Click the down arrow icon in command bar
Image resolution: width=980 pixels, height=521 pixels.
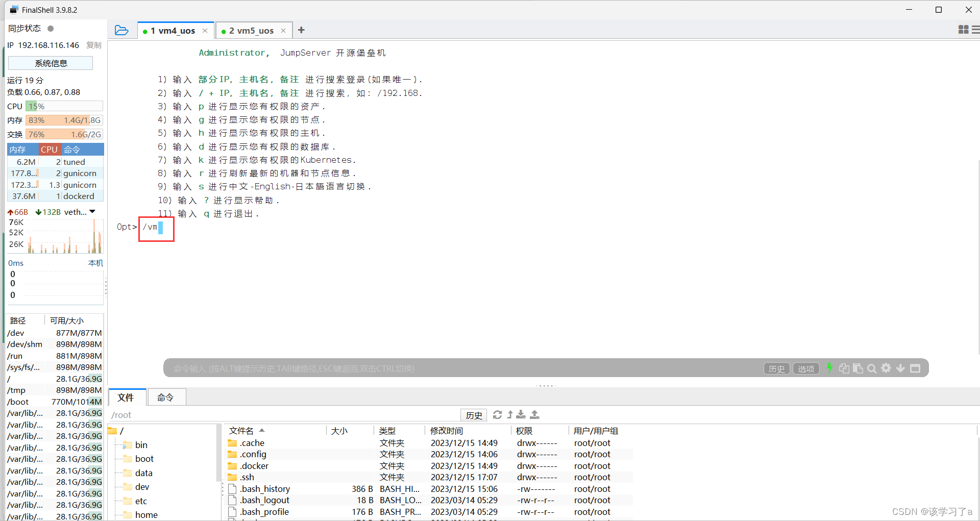[x=900, y=368]
